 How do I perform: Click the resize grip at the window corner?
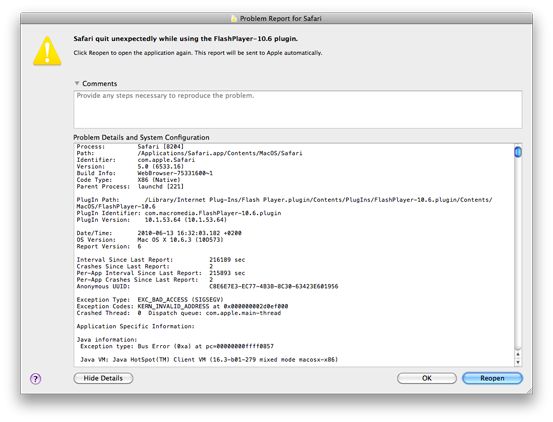529,391
